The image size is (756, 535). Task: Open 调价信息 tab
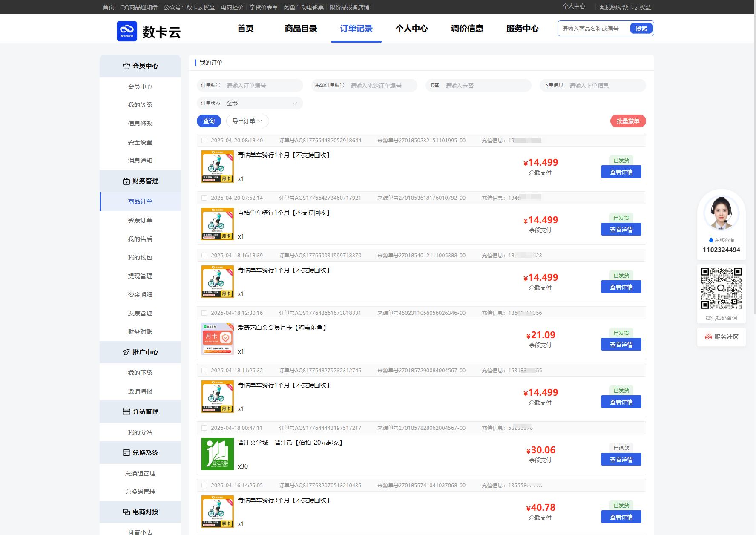[467, 29]
